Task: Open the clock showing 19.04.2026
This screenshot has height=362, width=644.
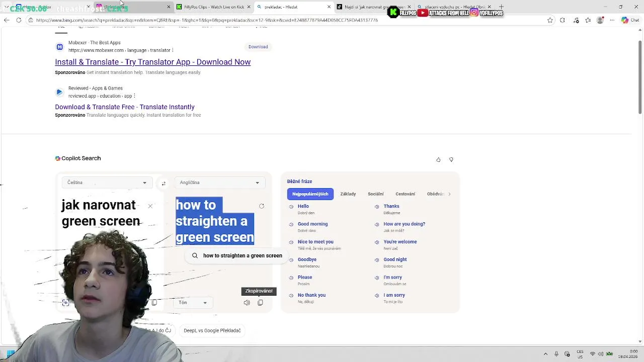Action: [x=628, y=354]
